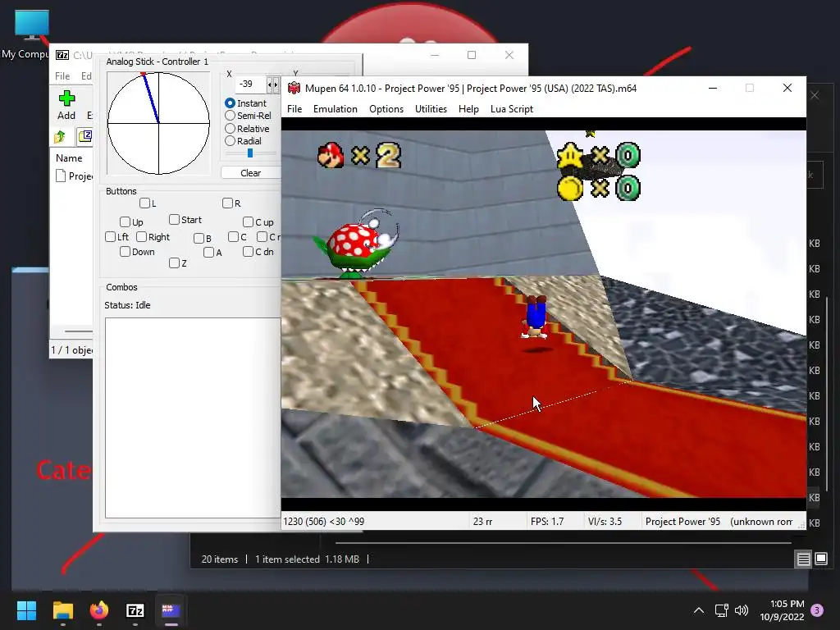Viewport: 840px width, 630px height.
Task: Switch to 7-Zip on the taskbar
Action: pos(135,610)
